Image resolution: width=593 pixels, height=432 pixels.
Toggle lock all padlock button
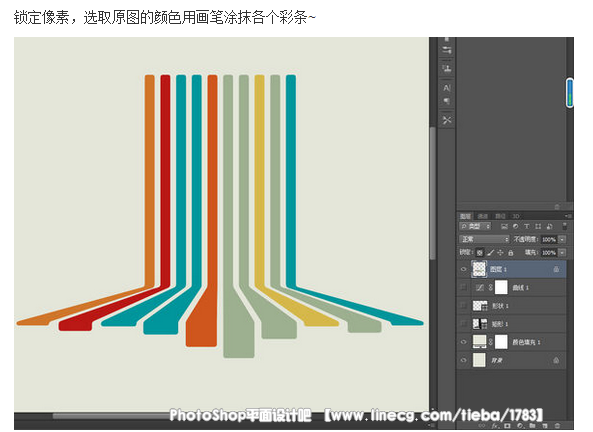[511, 252]
